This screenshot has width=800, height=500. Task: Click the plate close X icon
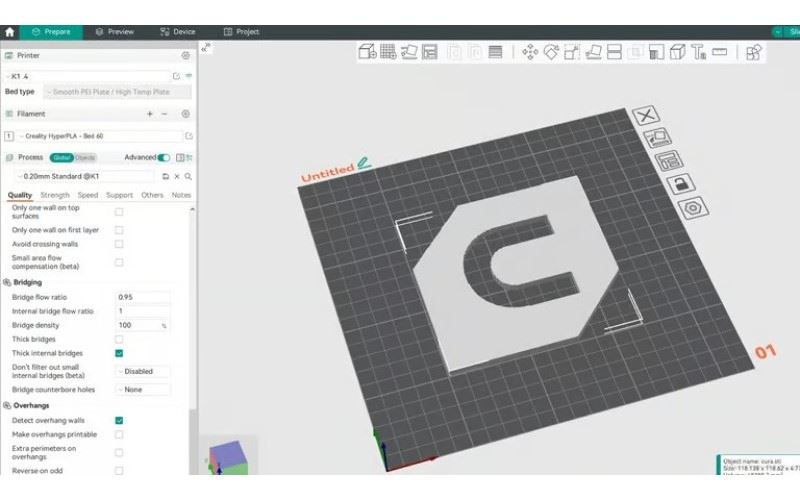646,115
